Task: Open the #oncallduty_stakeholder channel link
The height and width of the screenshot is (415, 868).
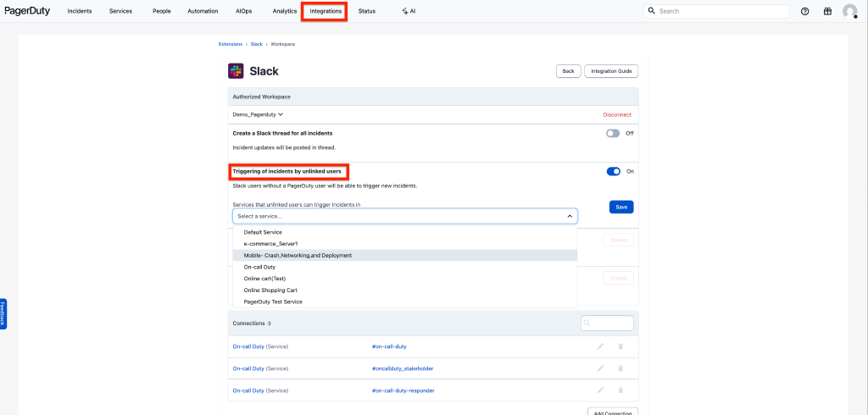Action: click(403, 368)
